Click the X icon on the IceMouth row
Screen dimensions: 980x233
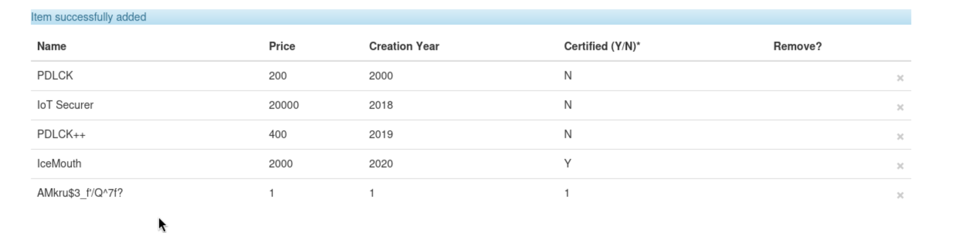click(900, 166)
